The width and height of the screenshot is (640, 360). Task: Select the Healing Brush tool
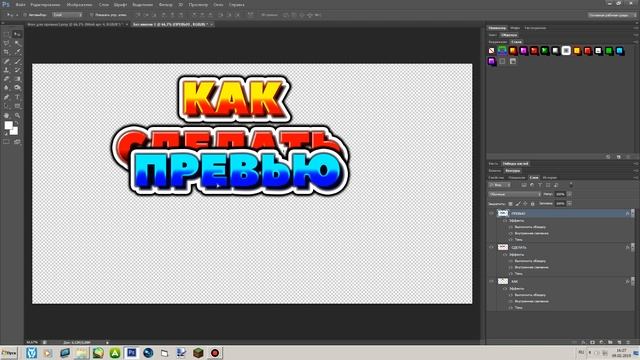click(7, 61)
